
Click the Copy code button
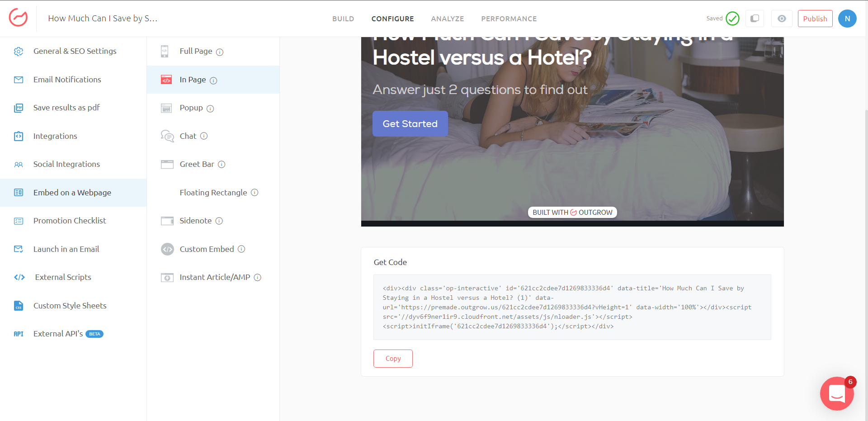(393, 359)
